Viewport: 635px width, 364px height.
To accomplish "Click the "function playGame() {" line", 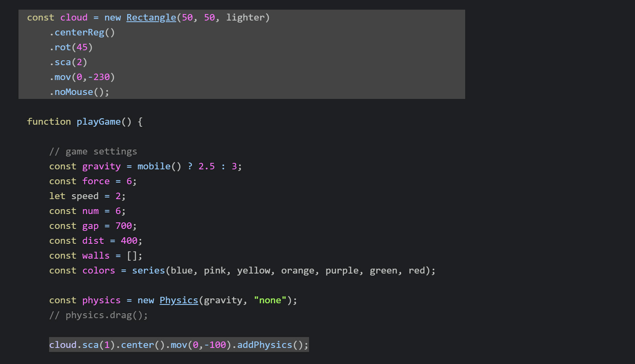I will click(x=85, y=122).
